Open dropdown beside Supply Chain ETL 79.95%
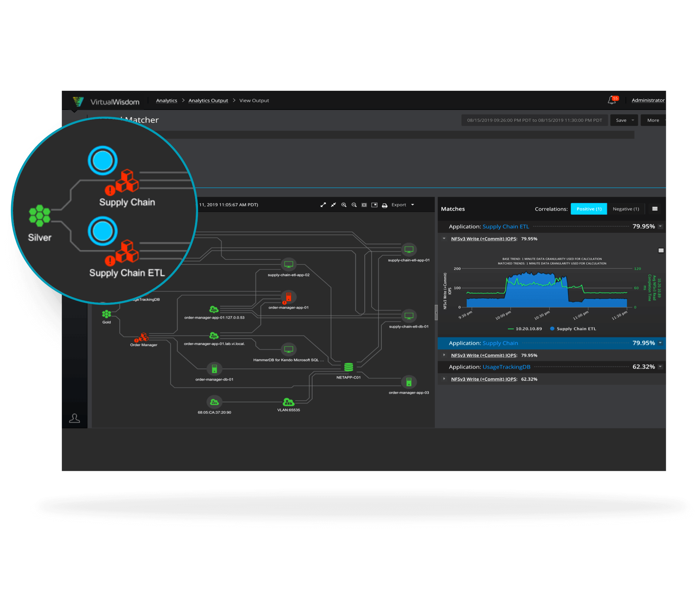 660,226
